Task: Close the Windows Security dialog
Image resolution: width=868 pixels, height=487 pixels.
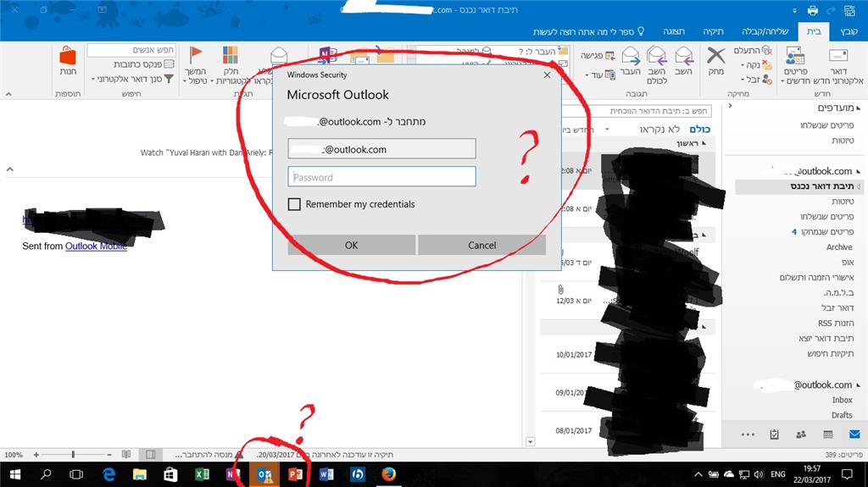Action: (547, 75)
